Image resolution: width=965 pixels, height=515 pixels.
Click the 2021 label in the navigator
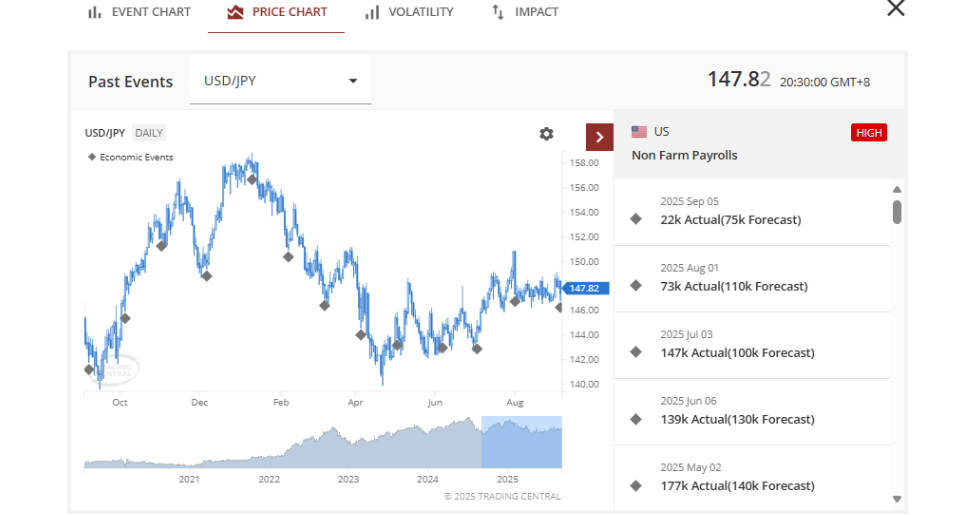coord(189,479)
